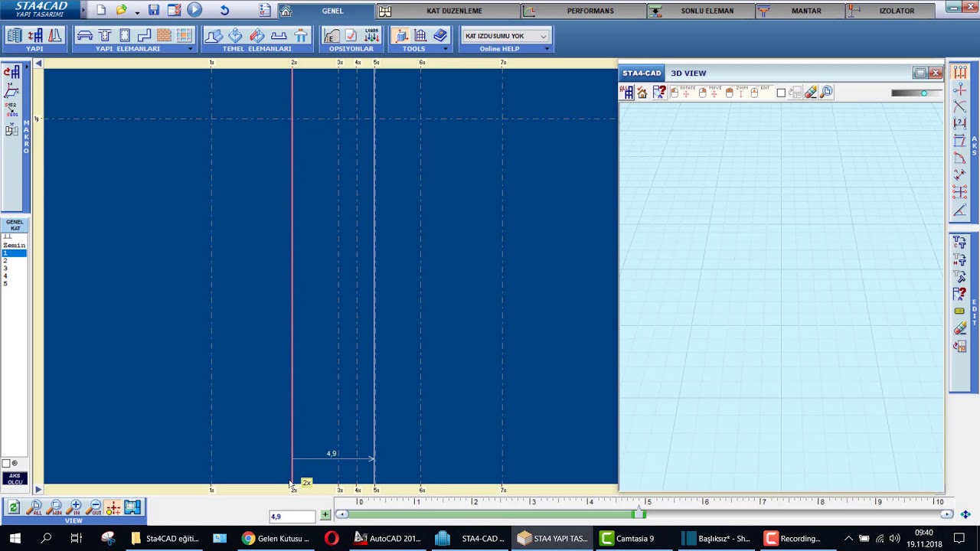The height and width of the screenshot is (551, 980).
Task: Click the Zoom ALL view icon
Action: [x=34, y=507]
